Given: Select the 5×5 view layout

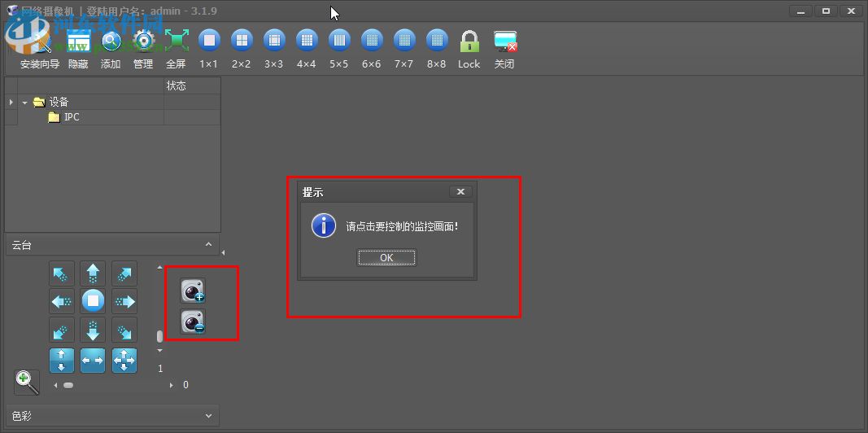Looking at the screenshot, I should click(x=338, y=41).
